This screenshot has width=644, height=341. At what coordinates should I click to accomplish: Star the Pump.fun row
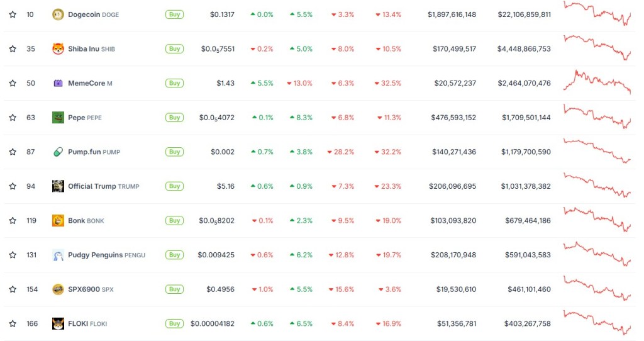13,152
